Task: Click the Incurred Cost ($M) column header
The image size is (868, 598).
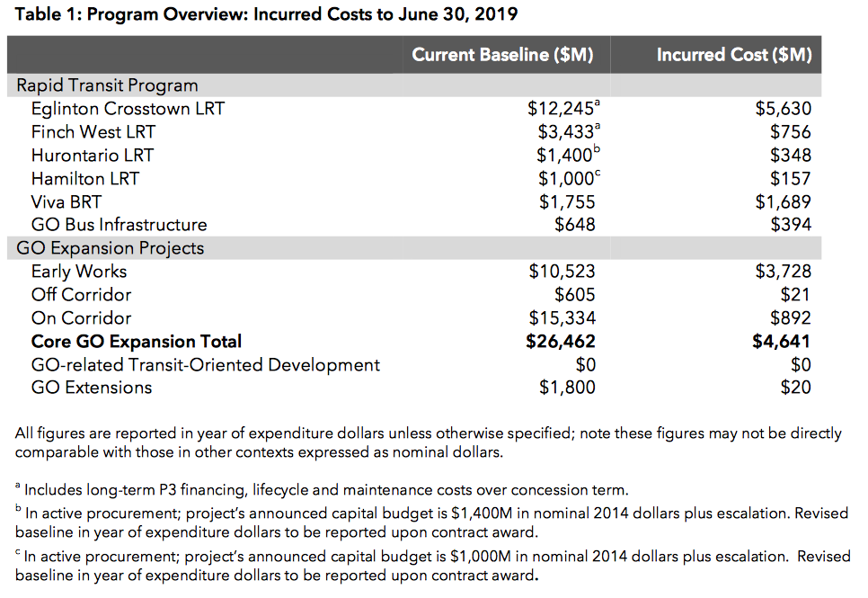Action: (734, 55)
